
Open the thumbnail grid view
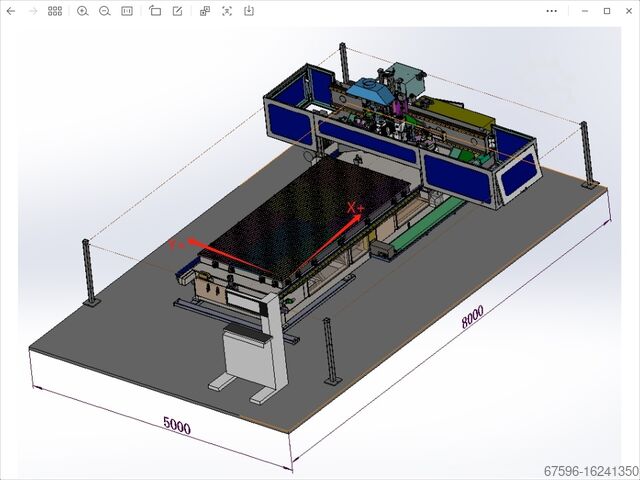(x=55, y=11)
